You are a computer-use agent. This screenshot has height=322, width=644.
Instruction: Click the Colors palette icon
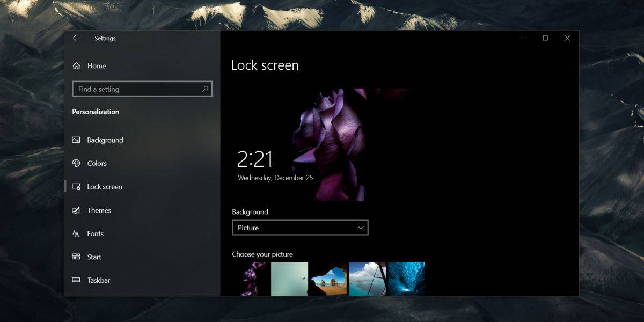(x=76, y=163)
